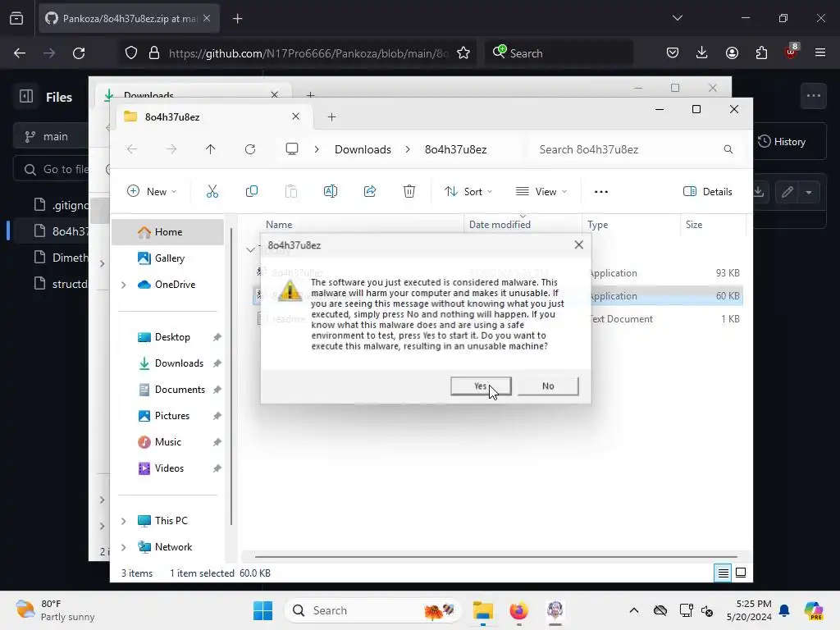Click the Downloads breadcrumb in address bar

363,149
